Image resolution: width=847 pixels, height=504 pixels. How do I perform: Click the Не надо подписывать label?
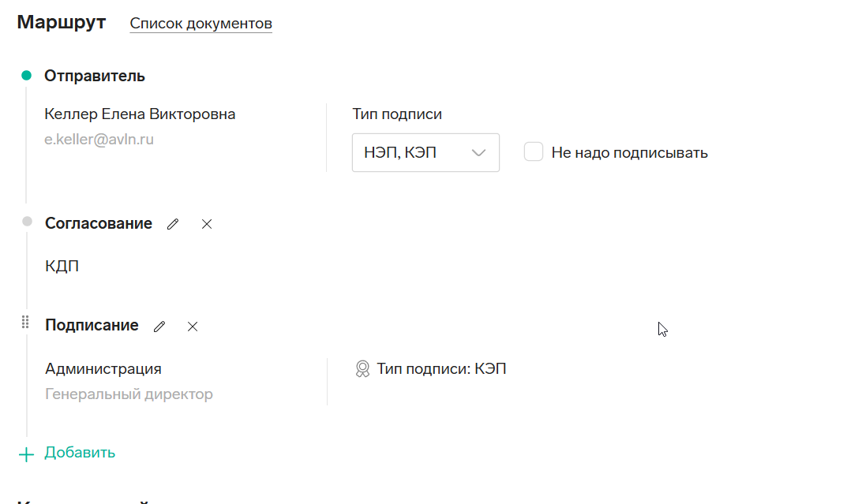629,153
